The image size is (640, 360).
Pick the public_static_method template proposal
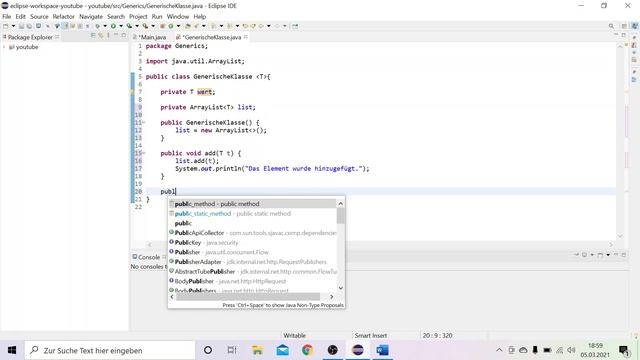click(x=253, y=213)
